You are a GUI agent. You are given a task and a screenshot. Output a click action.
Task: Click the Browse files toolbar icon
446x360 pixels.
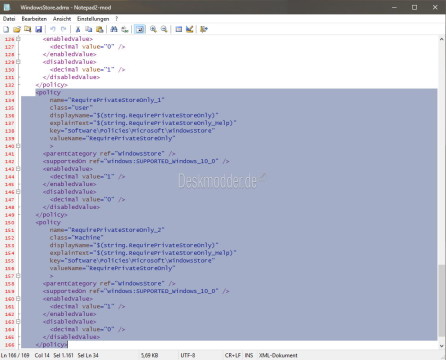click(x=27, y=29)
